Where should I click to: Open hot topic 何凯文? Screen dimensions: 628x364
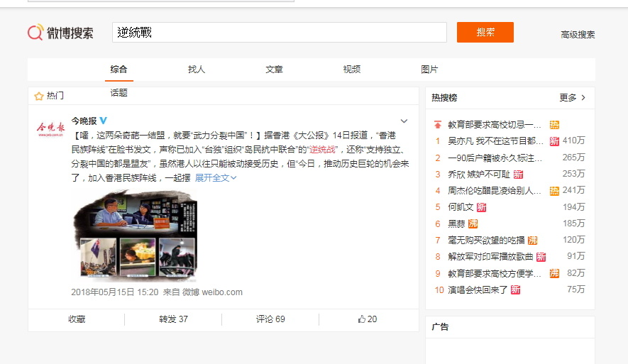point(461,207)
